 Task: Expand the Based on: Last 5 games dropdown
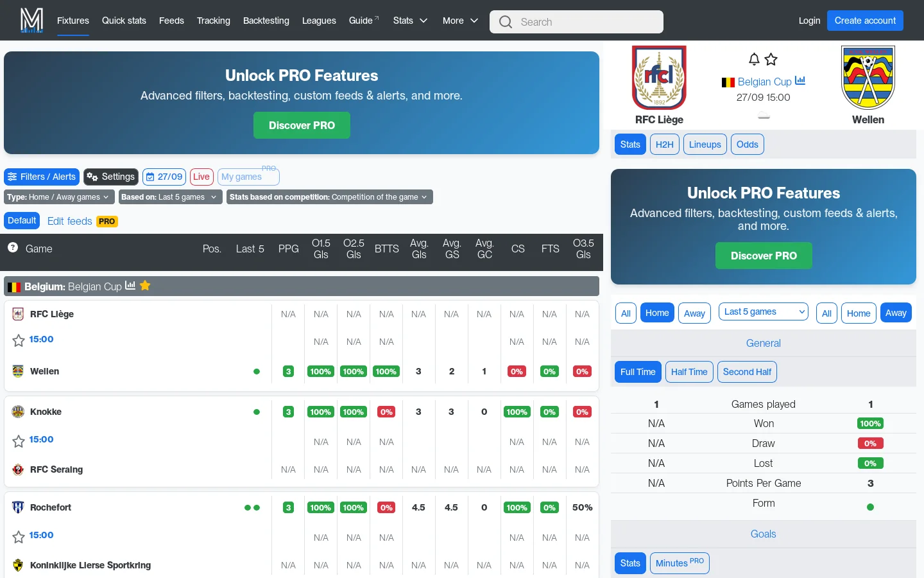[170, 197]
